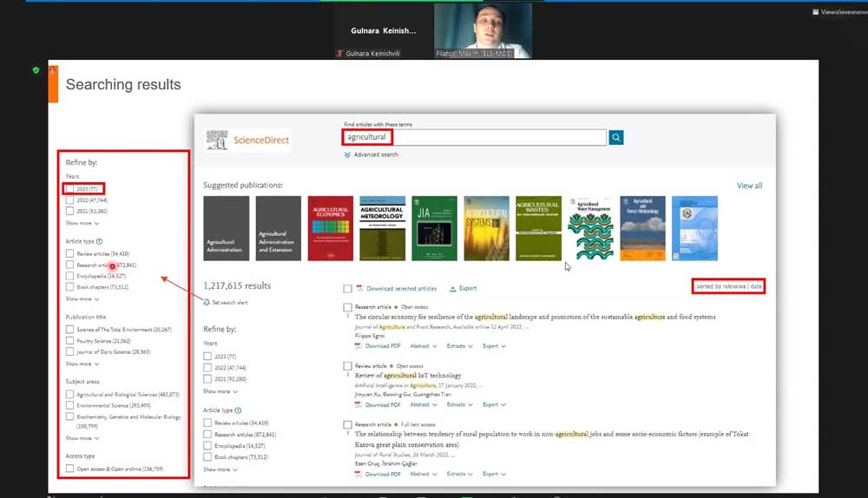Expand Abstract of the first search result
The height and width of the screenshot is (498, 868).
click(422, 346)
